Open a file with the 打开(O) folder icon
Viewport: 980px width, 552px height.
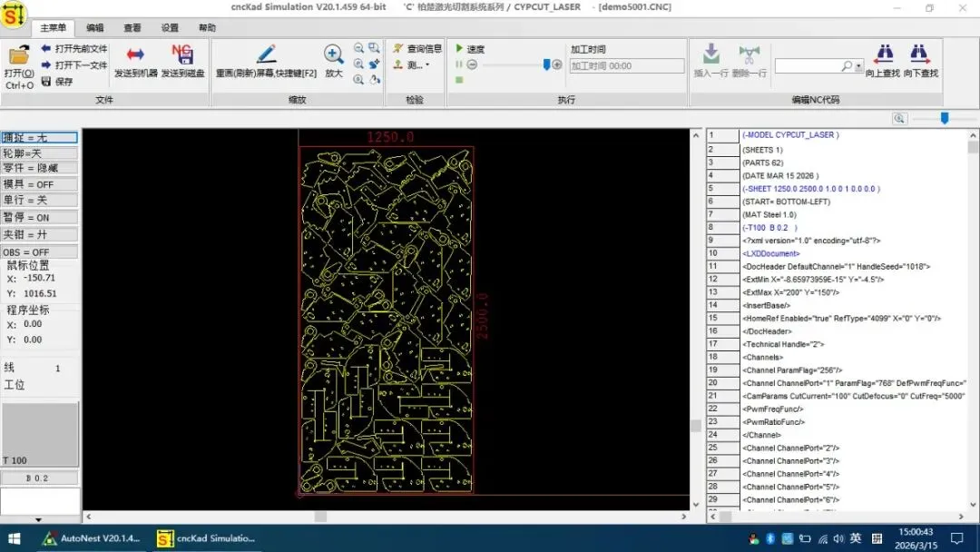18,55
